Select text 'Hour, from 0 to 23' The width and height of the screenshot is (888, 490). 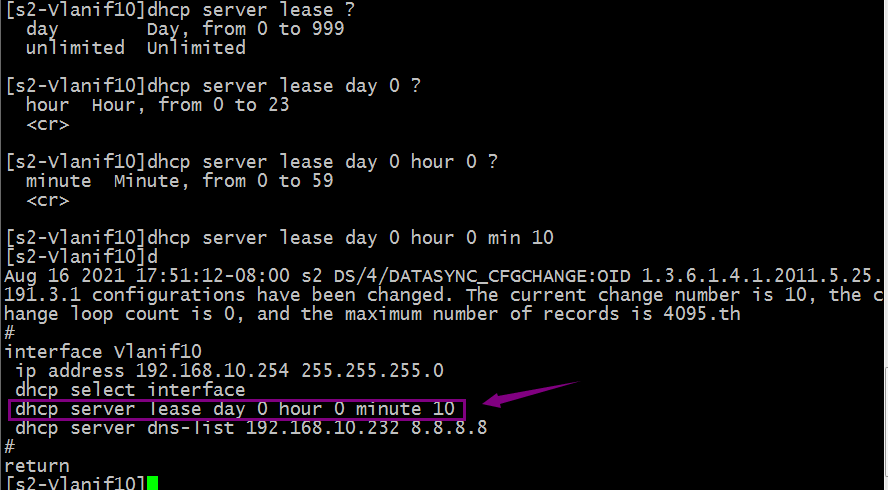tap(190, 105)
